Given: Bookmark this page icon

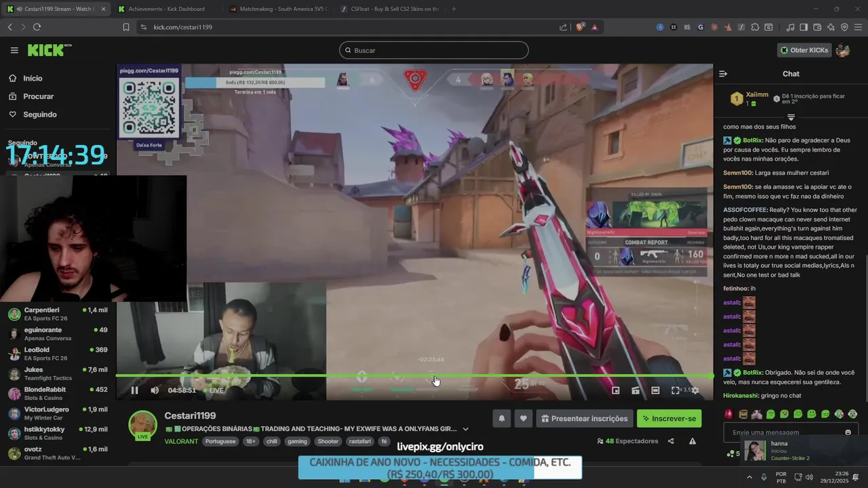Looking at the screenshot, I should coord(126,27).
